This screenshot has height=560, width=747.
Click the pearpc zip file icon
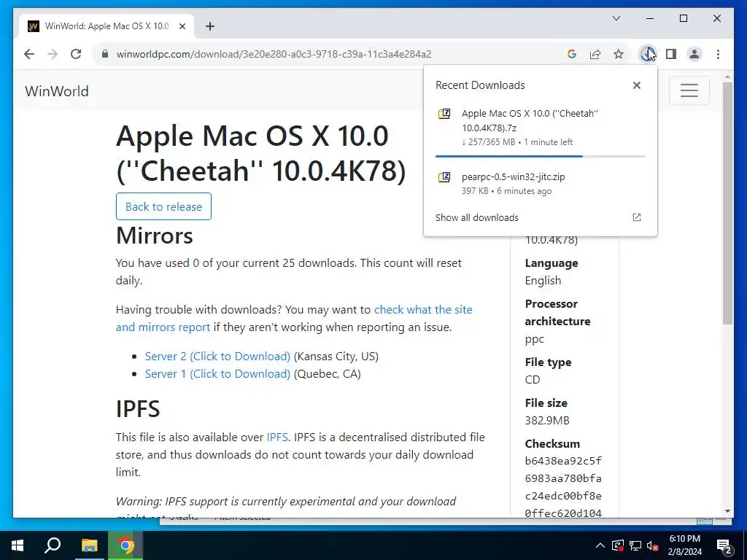[x=444, y=177]
